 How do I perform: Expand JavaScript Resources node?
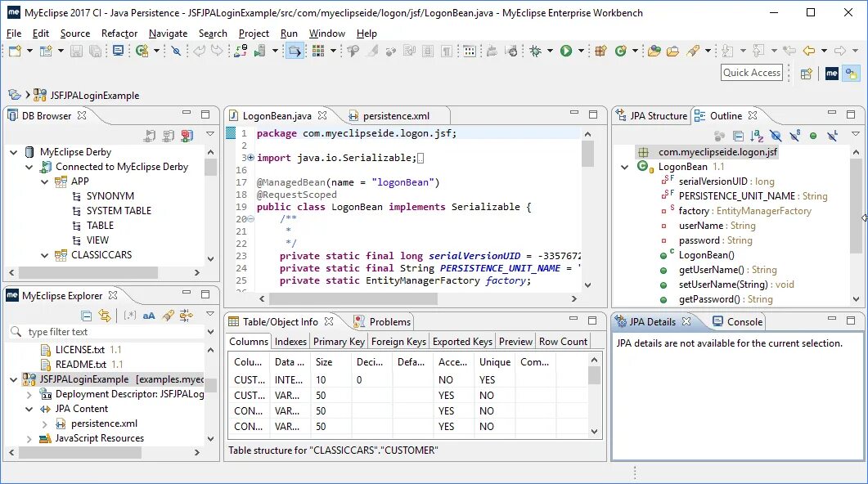tap(29, 439)
